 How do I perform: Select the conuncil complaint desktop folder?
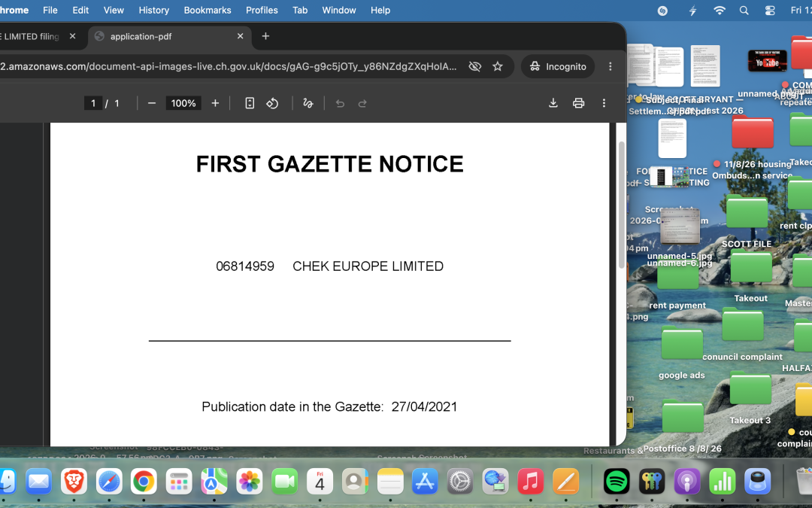[x=743, y=324]
